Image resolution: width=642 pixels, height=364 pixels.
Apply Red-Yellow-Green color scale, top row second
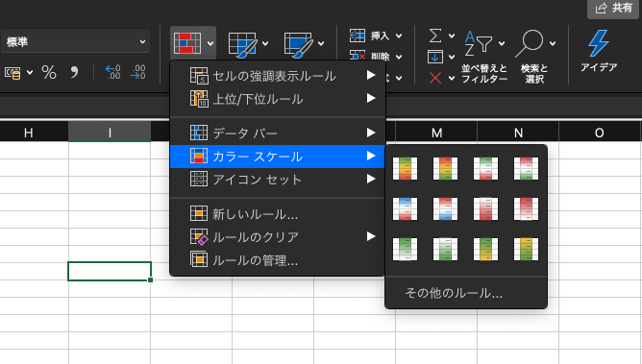pyautogui.click(x=445, y=168)
